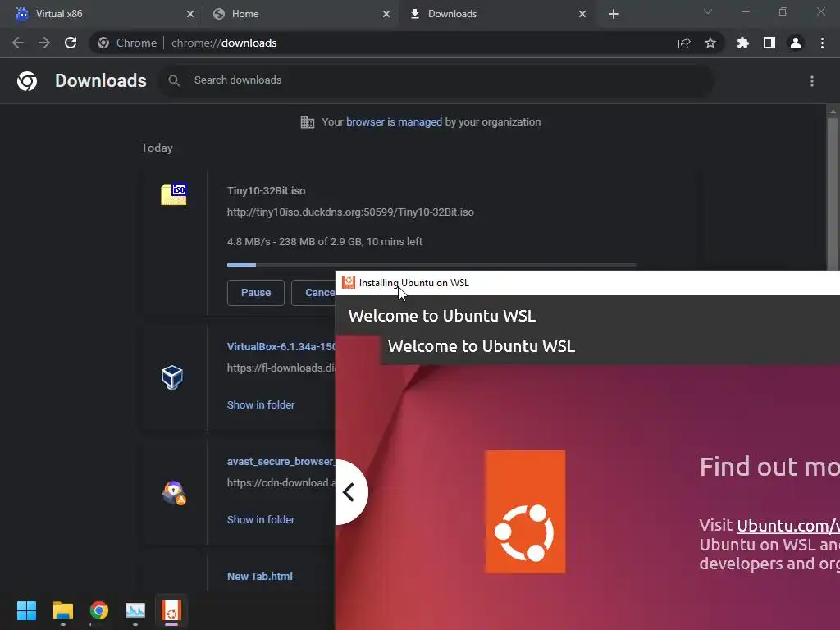Viewport: 840px width, 630px height.
Task: Open the Downloads page more actions menu
Action: tap(812, 81)
